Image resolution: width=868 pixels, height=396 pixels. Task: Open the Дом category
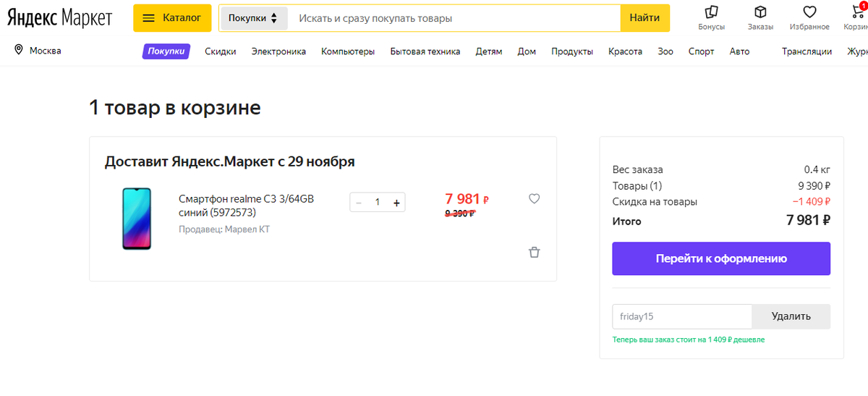[527, 51]
